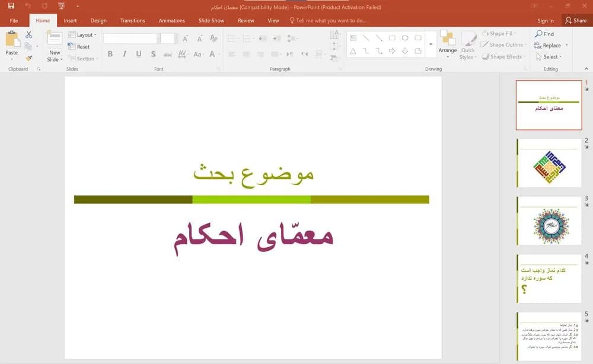Switch to the Transitions tab
This screenshot has width=593, height=364.
pyautogui.click(x=132, y=20)
